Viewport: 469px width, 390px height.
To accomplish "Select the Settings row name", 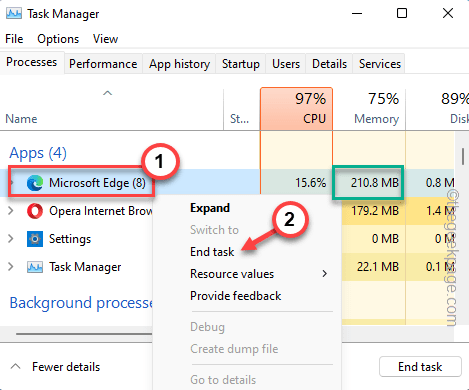I will [x=70, y=239].
